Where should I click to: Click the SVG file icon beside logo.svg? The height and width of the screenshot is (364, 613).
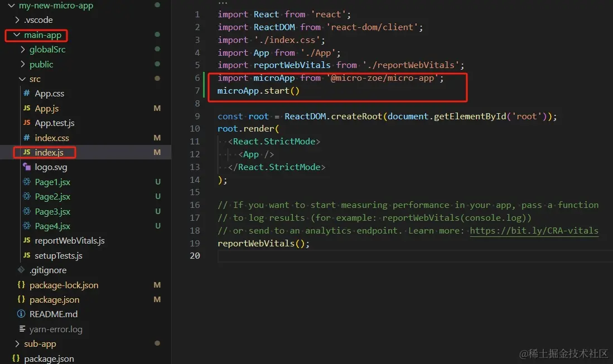pos(27,167)
